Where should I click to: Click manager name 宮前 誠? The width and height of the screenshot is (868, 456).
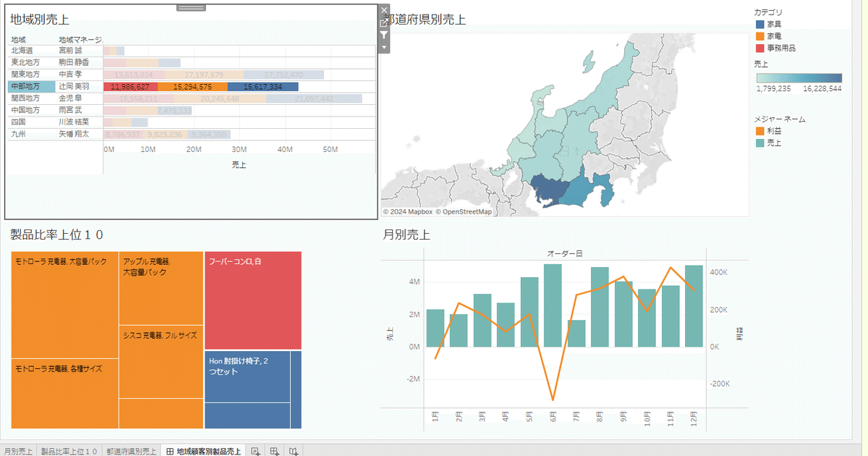[70, 51]
